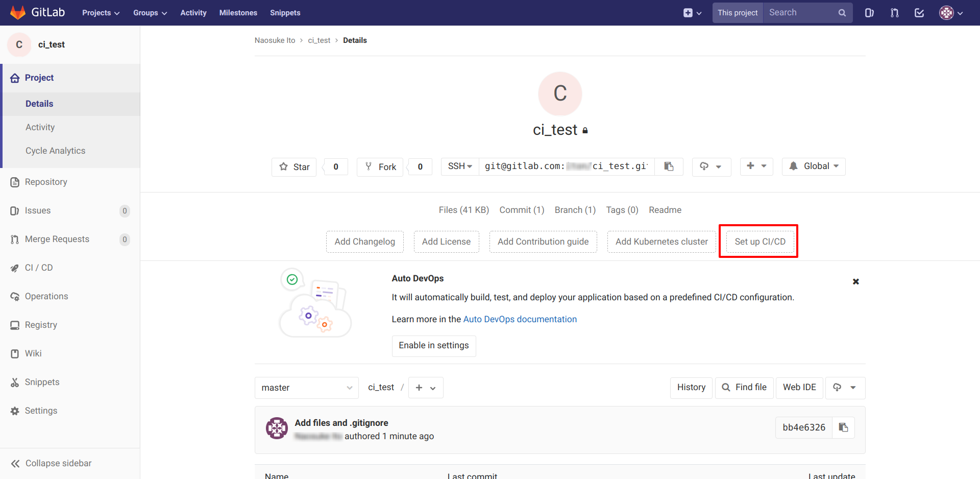Open the Groups menu
980x479 pixels.
[x=150, y=13]
